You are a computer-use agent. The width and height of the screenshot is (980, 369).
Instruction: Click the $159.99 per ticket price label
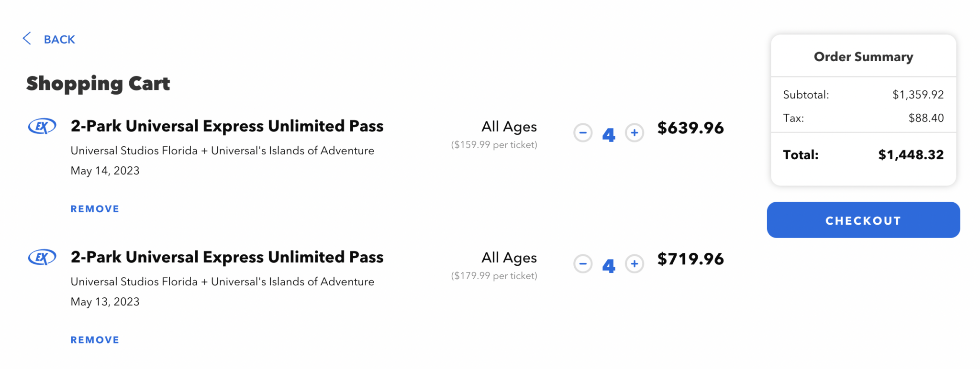pos(494,144)
